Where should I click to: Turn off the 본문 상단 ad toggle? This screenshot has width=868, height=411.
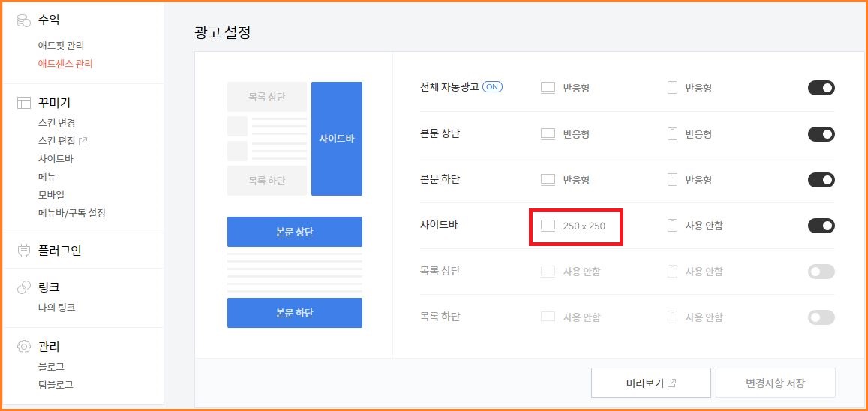(821, 134)
